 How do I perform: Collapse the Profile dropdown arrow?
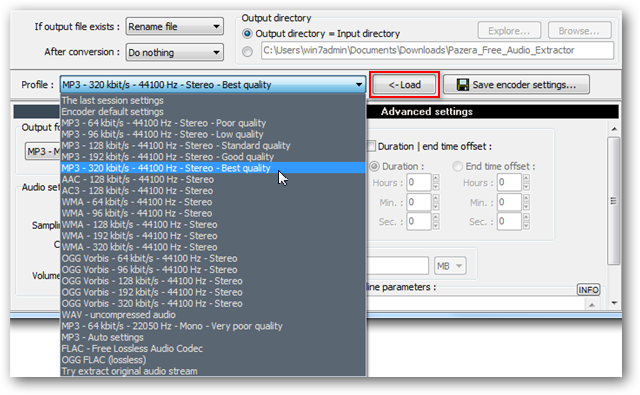point(358,85)
